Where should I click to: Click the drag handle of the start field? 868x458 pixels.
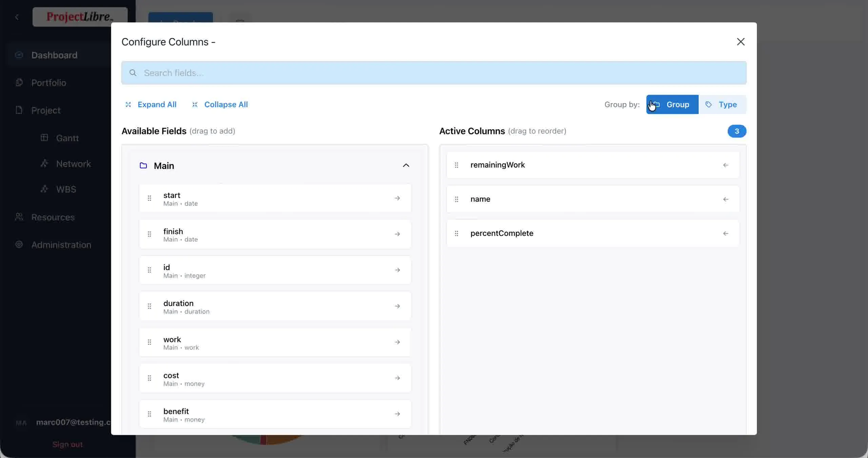(x=149, y=198)
